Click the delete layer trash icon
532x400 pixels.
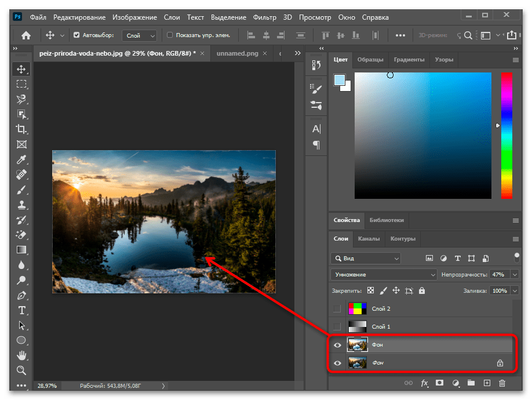click(x=502, y=383)
